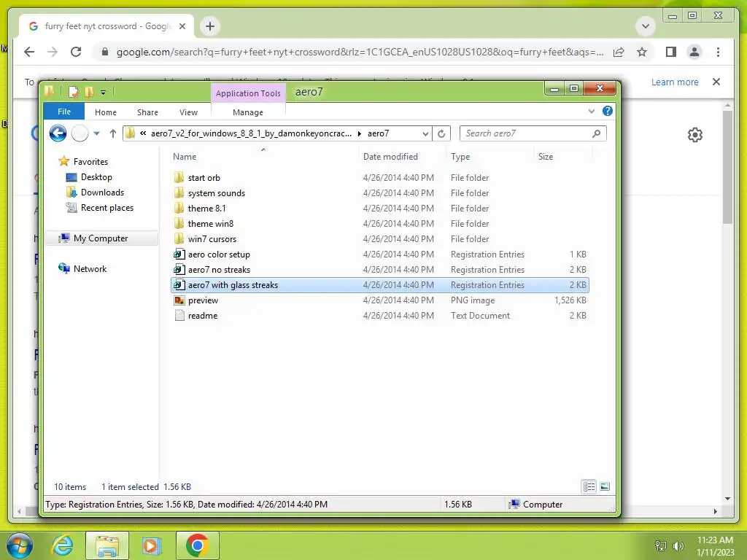Click the Application Tools tab header
Screen dimensions: 747x560
pyautogui.click(x=248, y=93)
